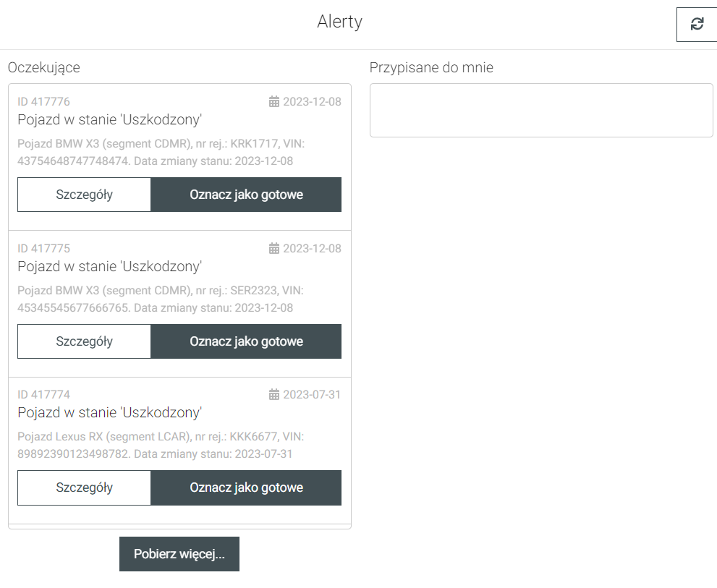Screen dimensions: 717x588
Task: Load more alerts with Pobierz więcej
Action: tap(179, 554)
